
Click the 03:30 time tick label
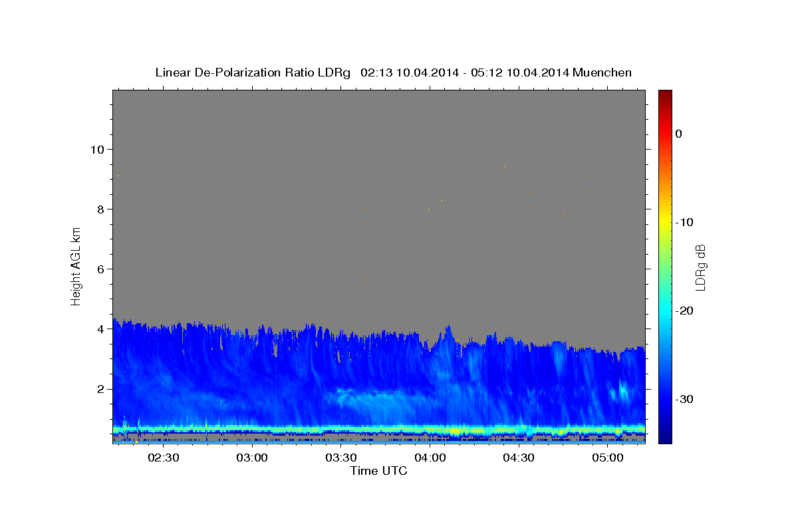341,458
